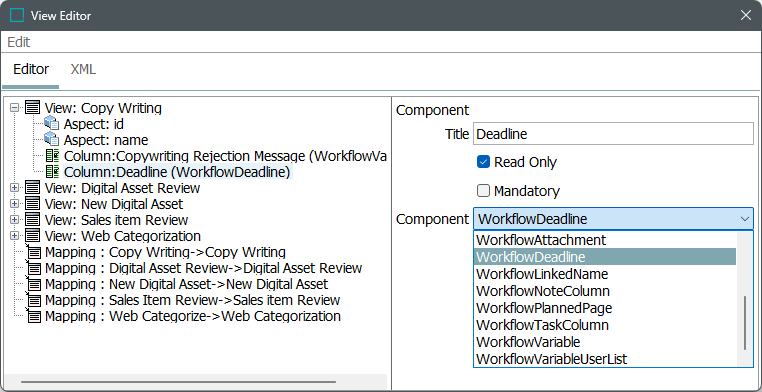
Task: Switch to the XML tab
Action: [x=83, y=69]
